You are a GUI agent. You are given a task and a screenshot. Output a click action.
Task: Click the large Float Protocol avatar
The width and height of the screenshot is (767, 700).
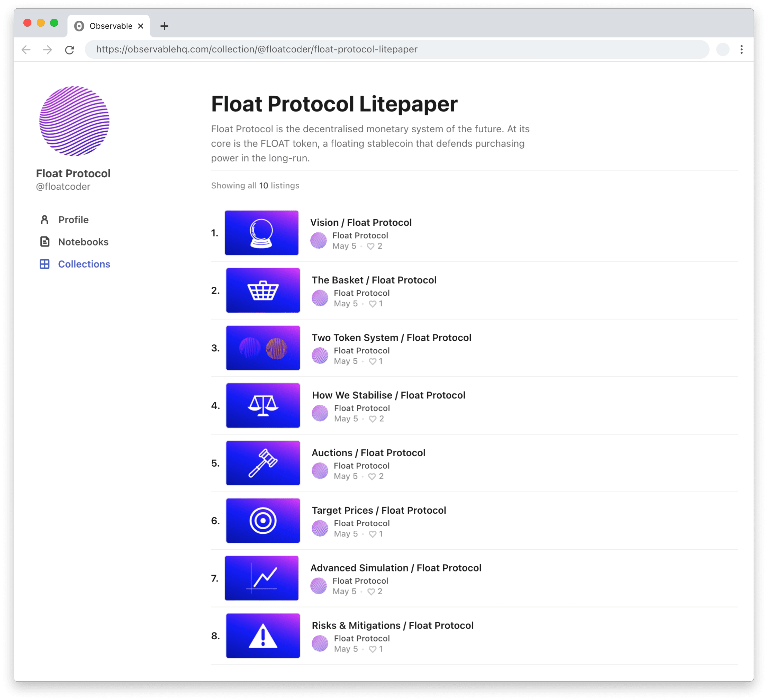(x=74, y=121)
